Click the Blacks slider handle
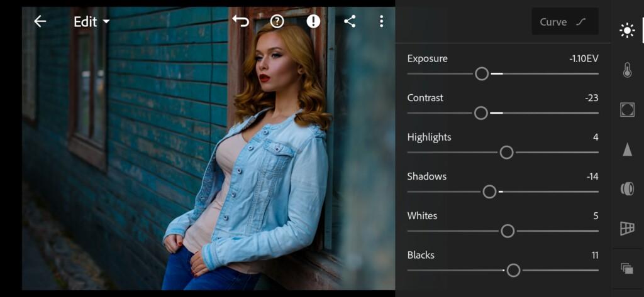Image resolution: width=644 pixels, height=297 pixels. [513, 271]
